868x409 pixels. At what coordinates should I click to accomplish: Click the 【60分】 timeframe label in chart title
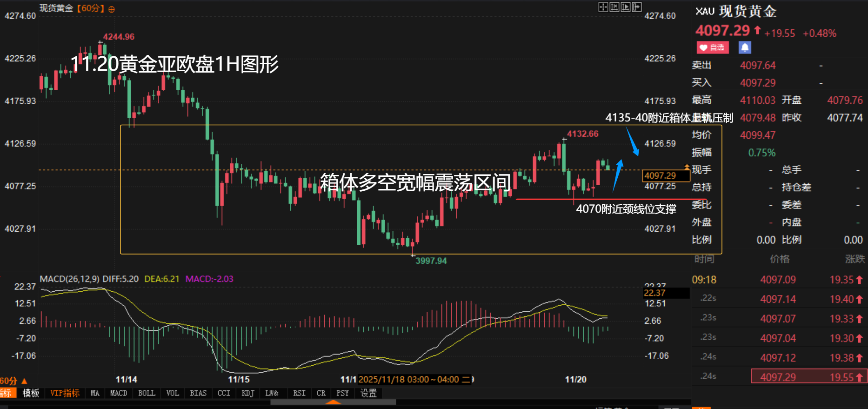coord(90,8)
